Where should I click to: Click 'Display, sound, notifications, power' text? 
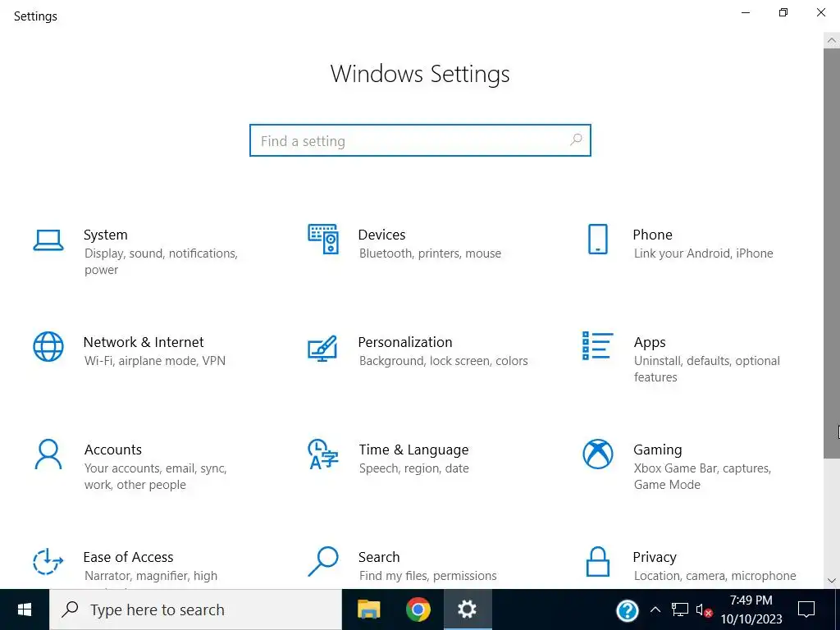[x=161, y=262]
